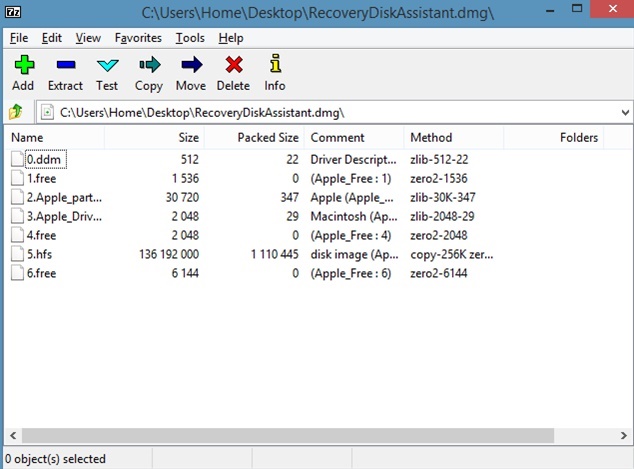Minimize the 7-Zip window
The width and height of the screenshot is (634, 469).
pyautogui.click(x=550, y=10)
